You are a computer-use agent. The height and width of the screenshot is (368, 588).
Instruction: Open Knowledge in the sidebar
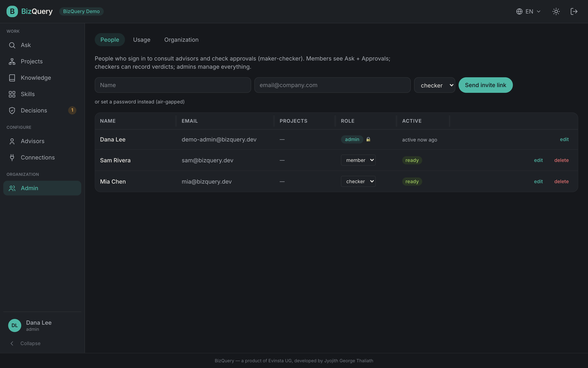click(x=42, y=78)
